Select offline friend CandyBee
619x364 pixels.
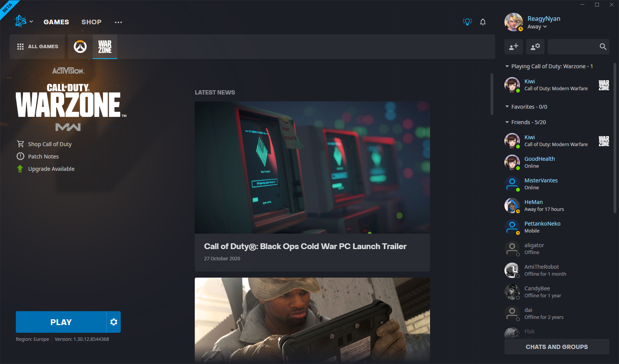[x=557, y=292]
